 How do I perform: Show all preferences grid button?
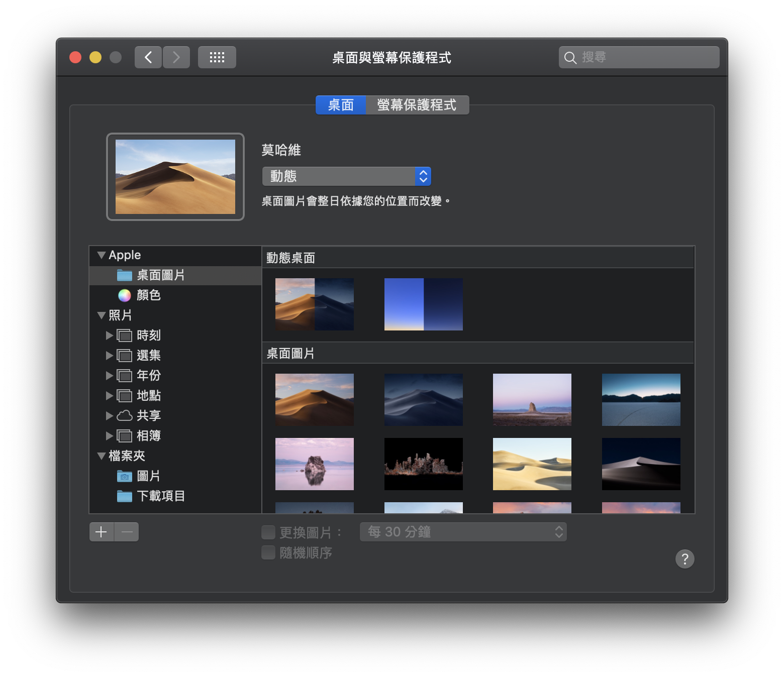point(217,57)
